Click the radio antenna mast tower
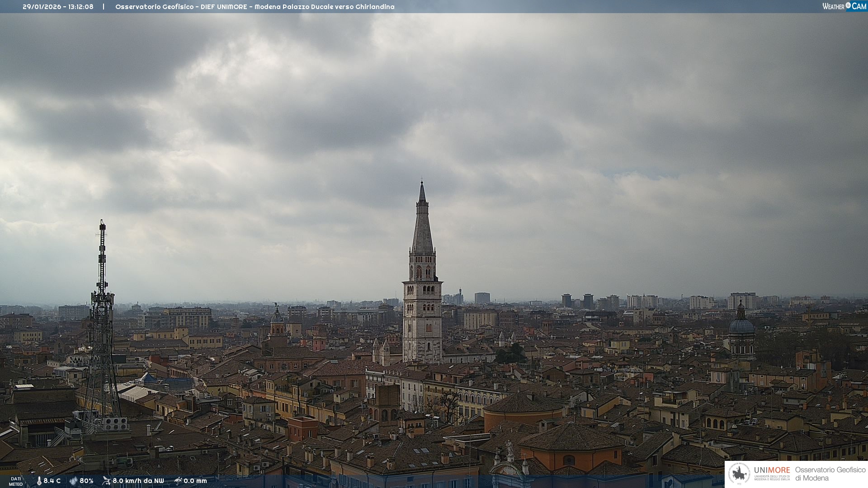This screenshot has width=868, height=488. (102, 316)
